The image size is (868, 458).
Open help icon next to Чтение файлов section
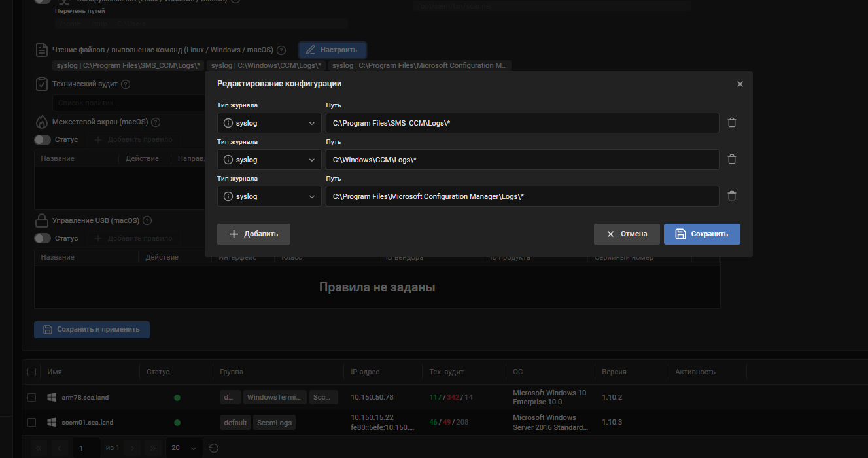click(x=281, y=50)
